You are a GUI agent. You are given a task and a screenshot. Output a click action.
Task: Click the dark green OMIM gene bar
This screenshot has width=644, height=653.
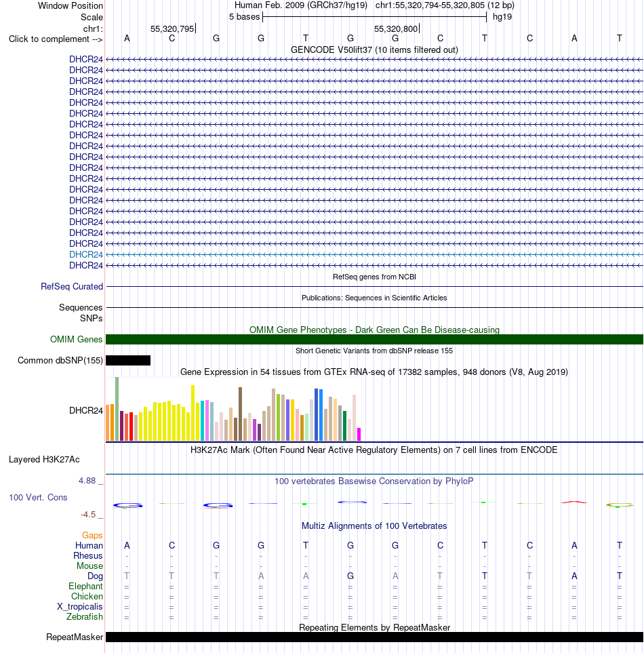[374, 340]
